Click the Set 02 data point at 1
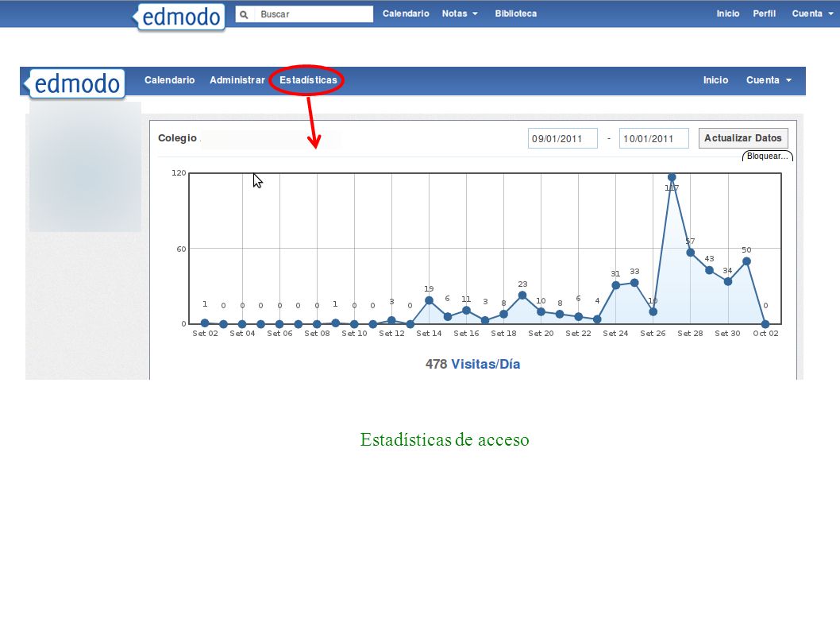 click(205, 323)
